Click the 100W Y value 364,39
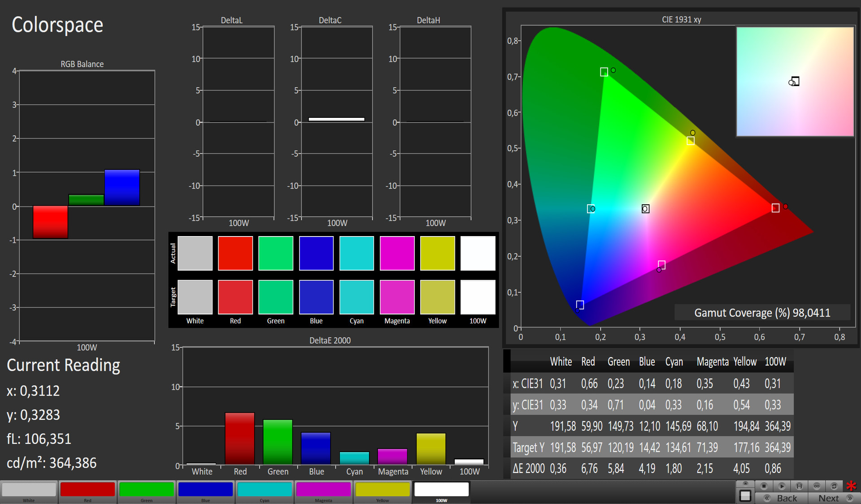The height and width of the screenshot is (504, 861). (778, 426)
